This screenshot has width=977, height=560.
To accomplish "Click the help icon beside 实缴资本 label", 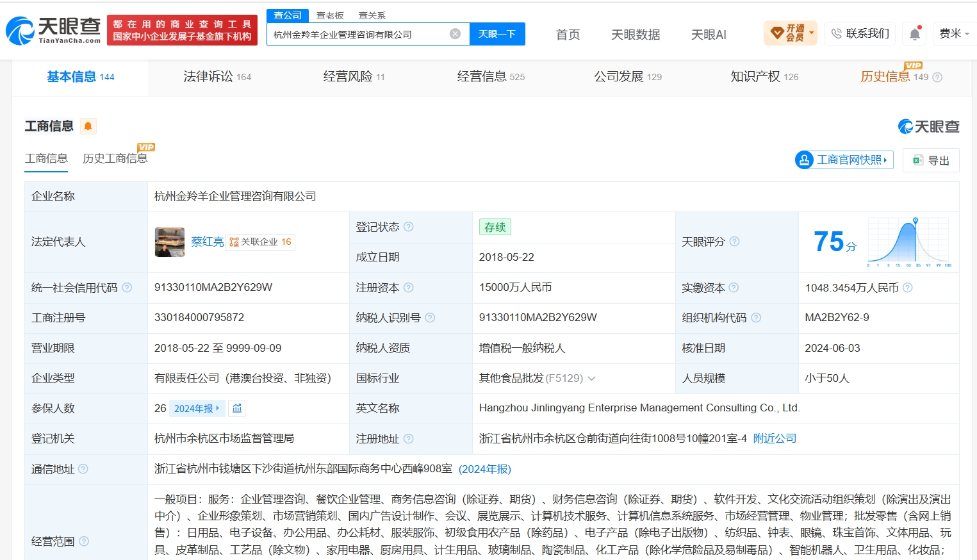I will (734, 288).
